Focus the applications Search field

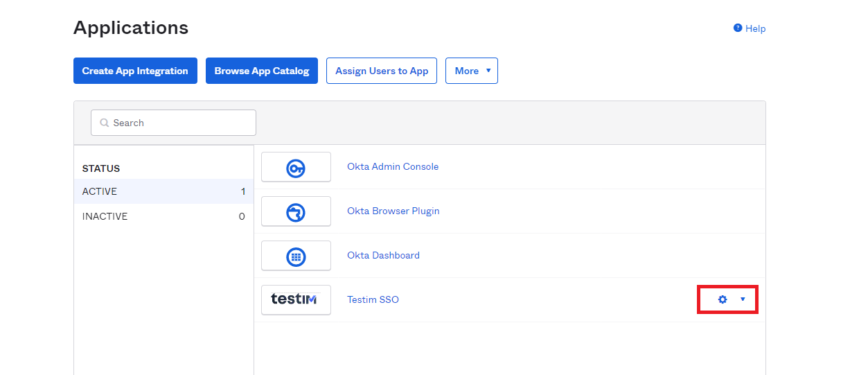click(180, 123)
